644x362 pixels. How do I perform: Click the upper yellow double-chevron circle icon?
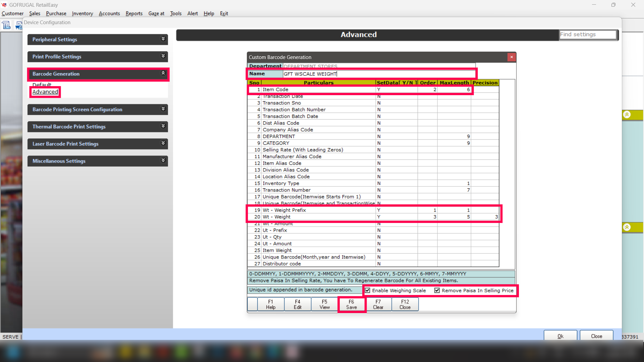(x=627, y=115)
